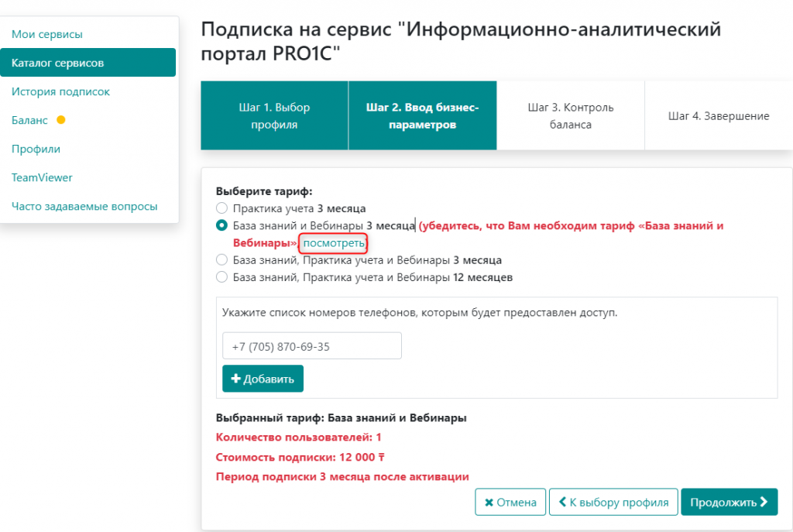Follow the посмотреть link

click(334, 243)
